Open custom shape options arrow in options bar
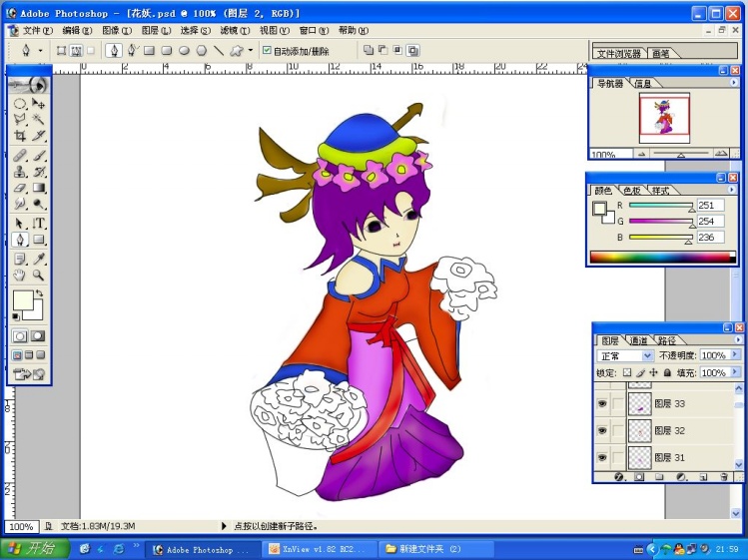Screen dimensions: 748x560 pos(251,50)
